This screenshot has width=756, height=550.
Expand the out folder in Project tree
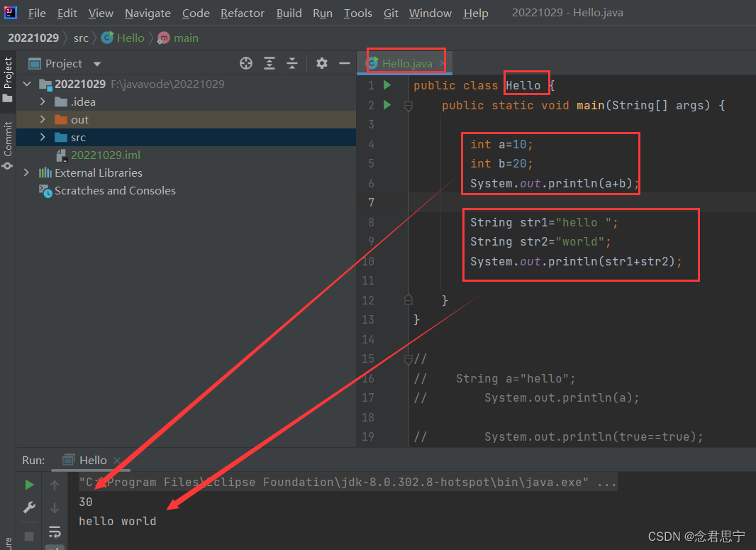(41, 119)
